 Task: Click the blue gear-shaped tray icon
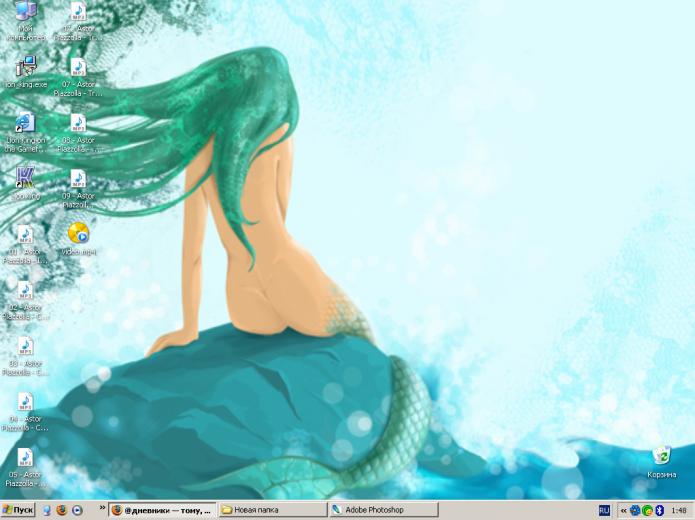(635, 511)
